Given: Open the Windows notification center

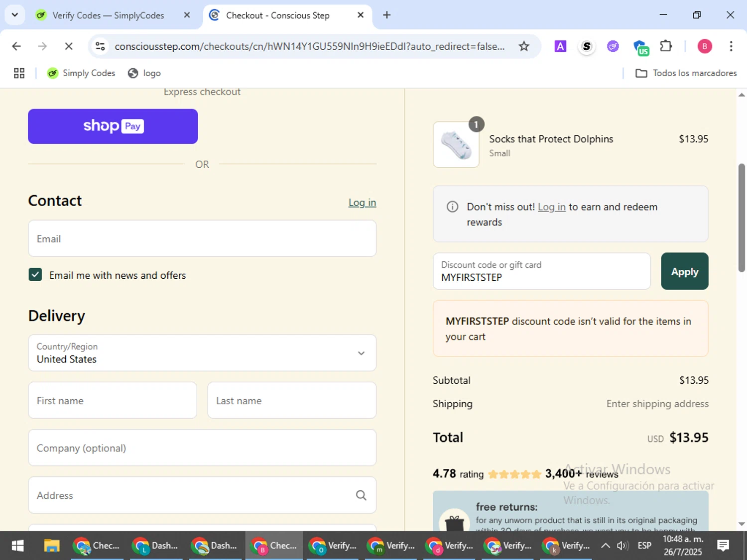Looking at the screenshot, I should (723, 546).
